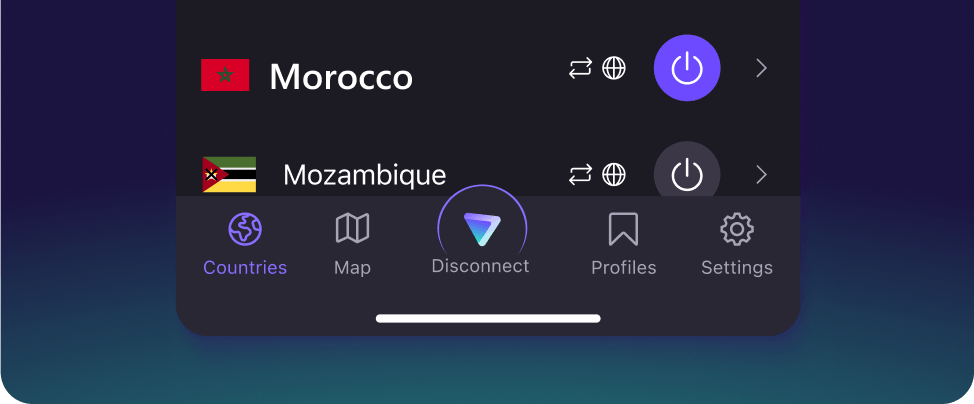
Task: Select the Countries tab label
Action: tap(245, 268)
